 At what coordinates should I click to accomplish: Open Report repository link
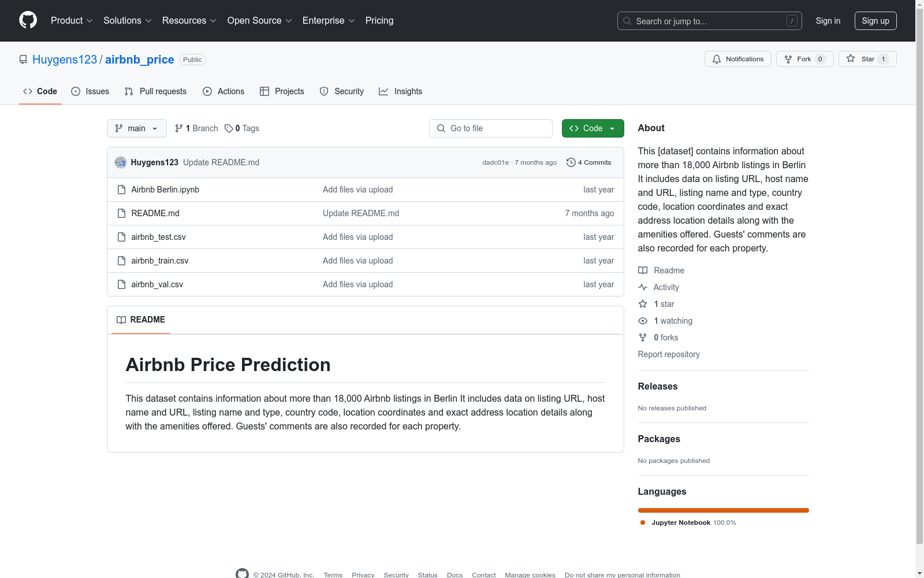point(669,354)
